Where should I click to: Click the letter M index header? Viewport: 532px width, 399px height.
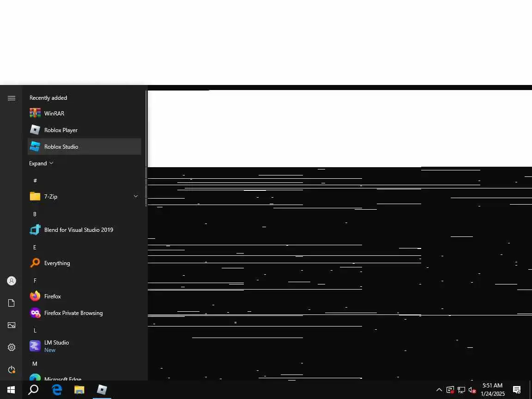pos(35,364)
